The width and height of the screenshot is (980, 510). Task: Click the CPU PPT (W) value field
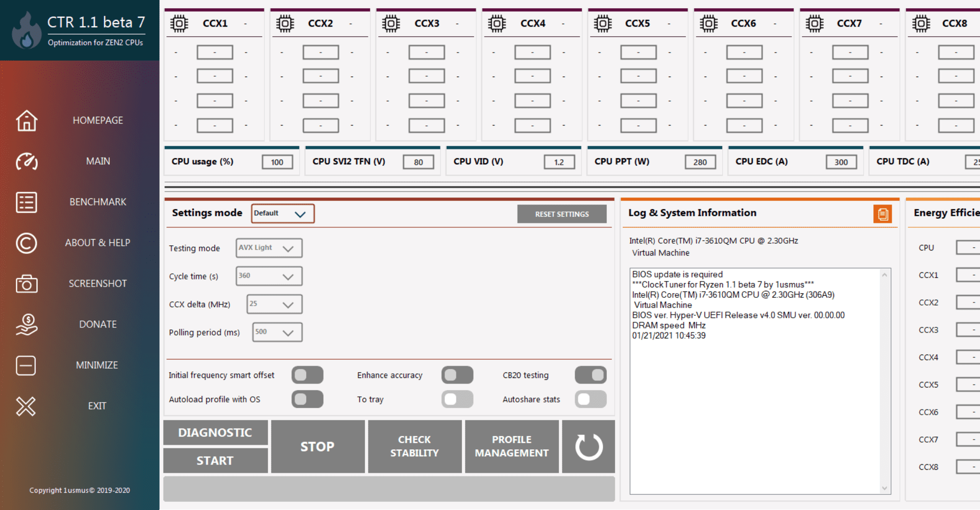pyautogui.click(x=700, y=162)
